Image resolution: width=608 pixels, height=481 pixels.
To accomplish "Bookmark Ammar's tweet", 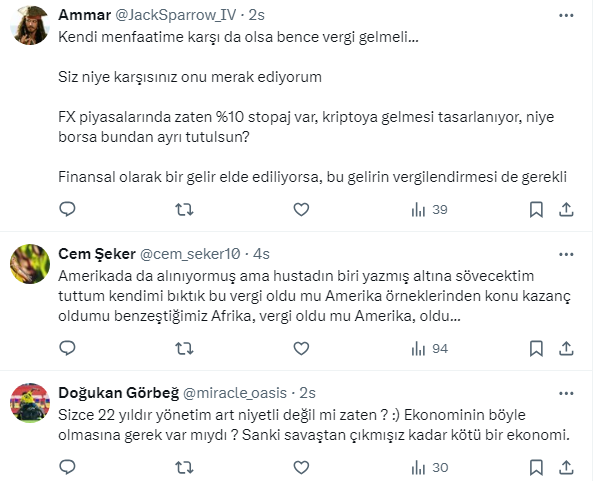I will point(537,210).
